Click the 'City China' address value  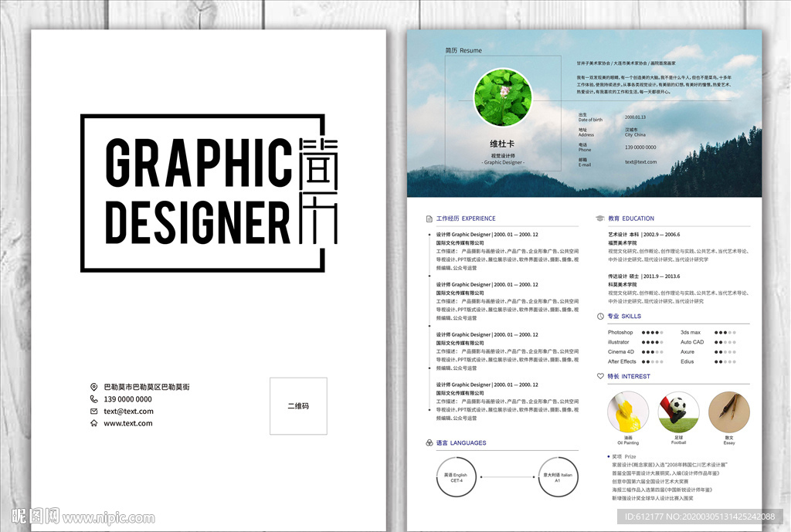click(635, 134)
